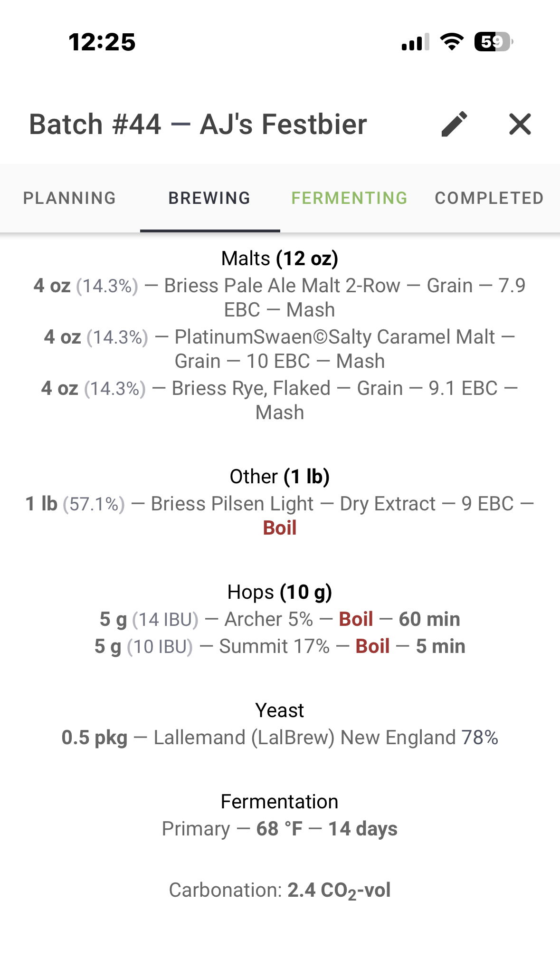This screenshot has width=560, height=978.
Task: Tap the Batch #44 title
Action: (198, 125)
